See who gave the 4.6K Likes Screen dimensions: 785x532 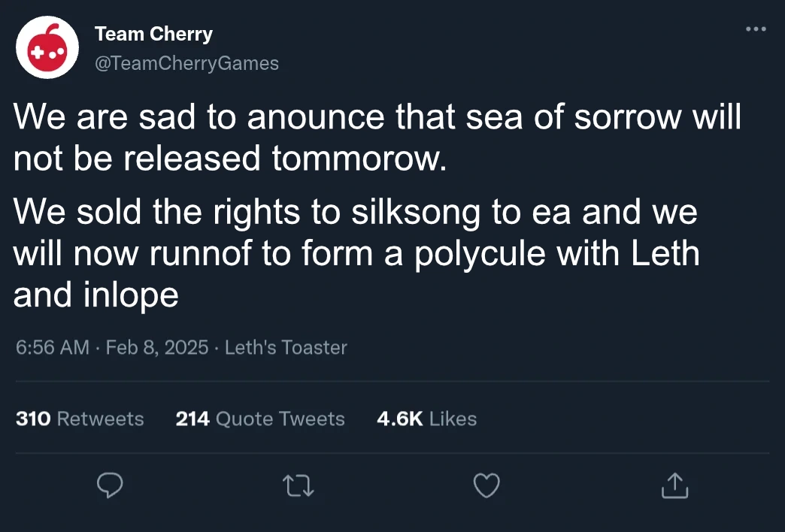(426, 419)
